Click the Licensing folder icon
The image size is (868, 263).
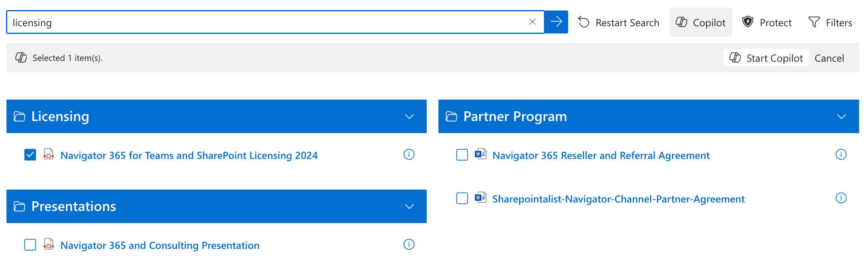click(x=19, y=117)
